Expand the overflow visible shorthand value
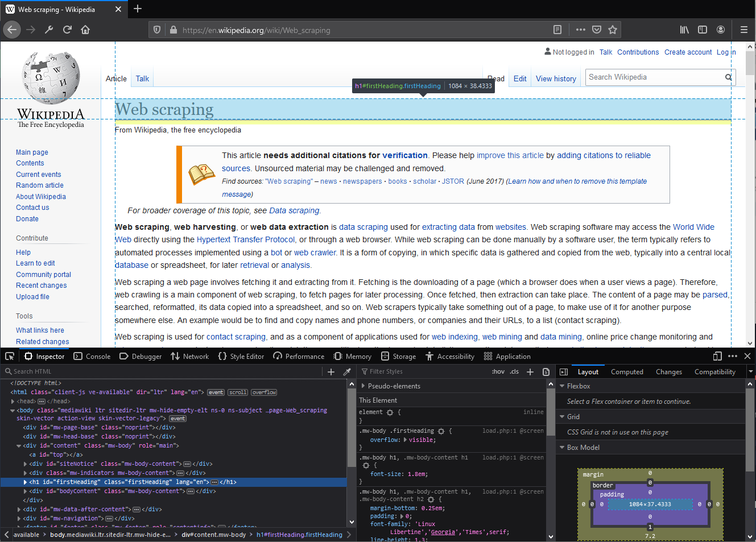This screenshot has height=542, width=756. (x=406, y=440)
